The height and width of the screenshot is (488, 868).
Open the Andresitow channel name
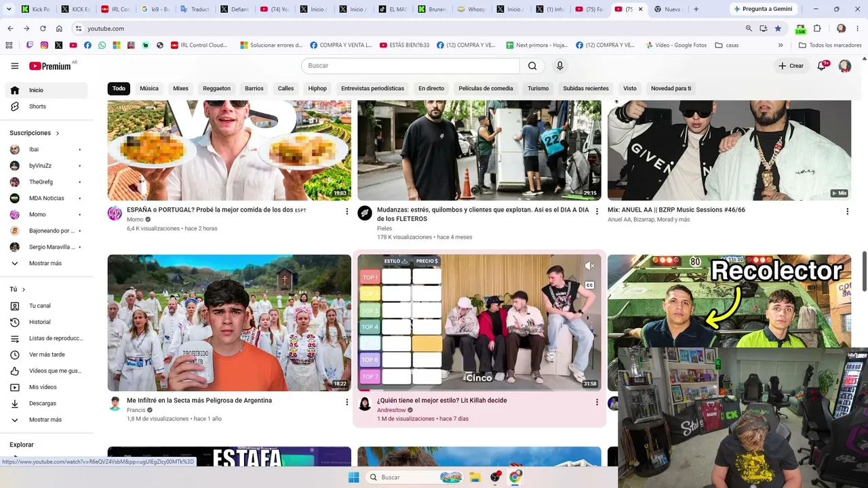[391, 410]
